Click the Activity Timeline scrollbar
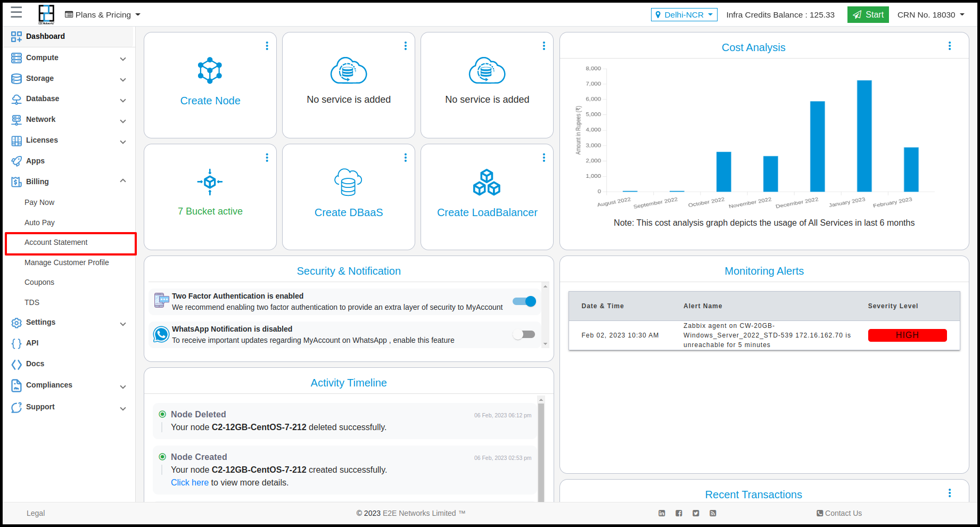The height and width of the screenshot is (527, 980). point(541,452)
